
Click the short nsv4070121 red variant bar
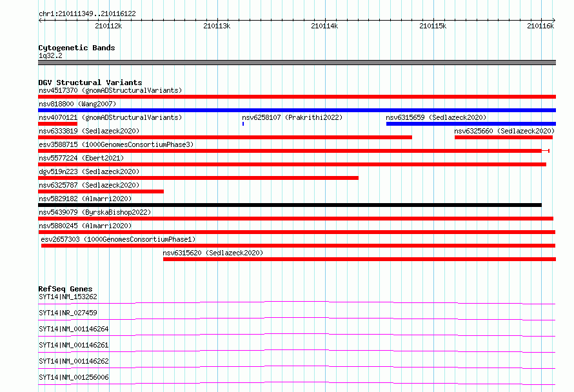(x=58, y=124)
